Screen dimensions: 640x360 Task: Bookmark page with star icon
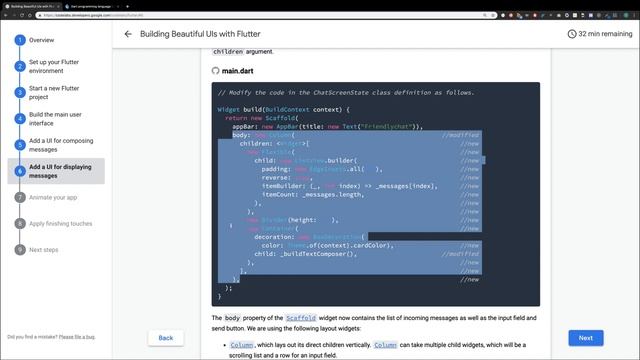click(493, 15)
